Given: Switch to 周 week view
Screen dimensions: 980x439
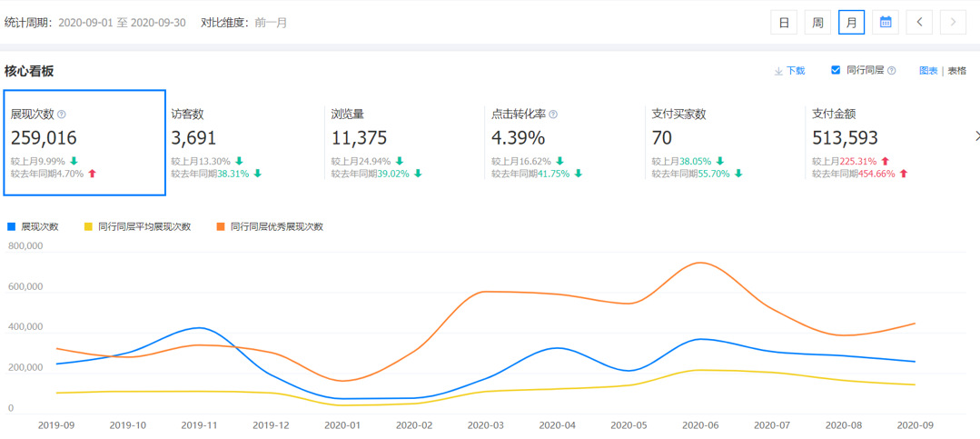Looking at the screenshot, I should coord(817,23).
